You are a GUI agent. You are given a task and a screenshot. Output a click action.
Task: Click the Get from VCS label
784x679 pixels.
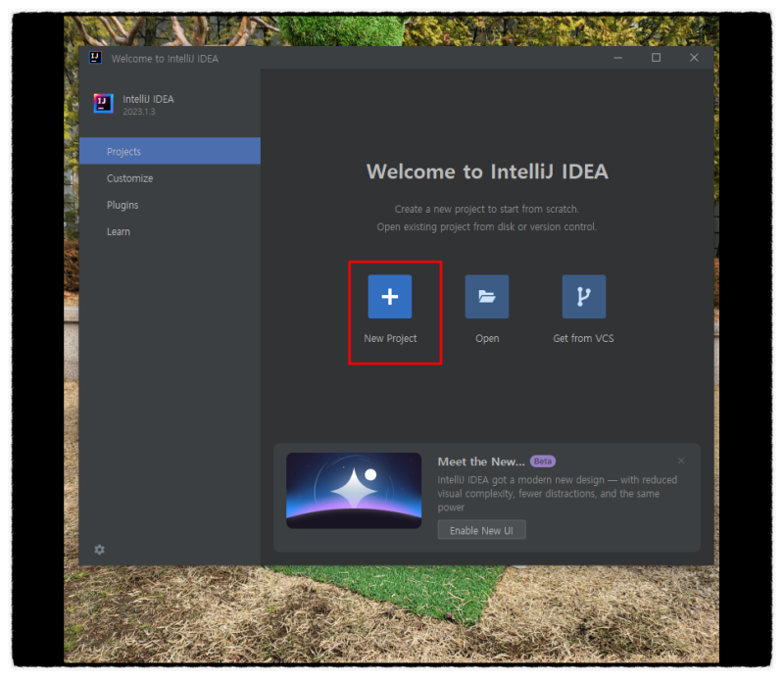[x=583, y=338]
